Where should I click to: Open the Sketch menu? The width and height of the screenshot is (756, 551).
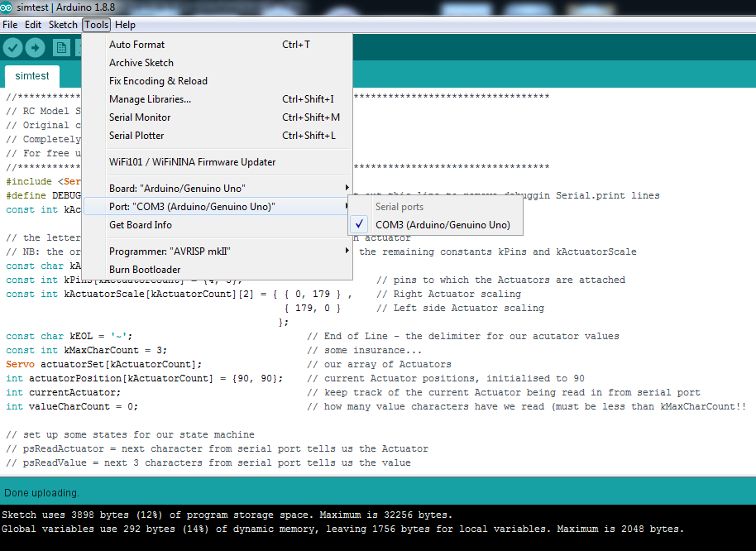pos(63,25)
